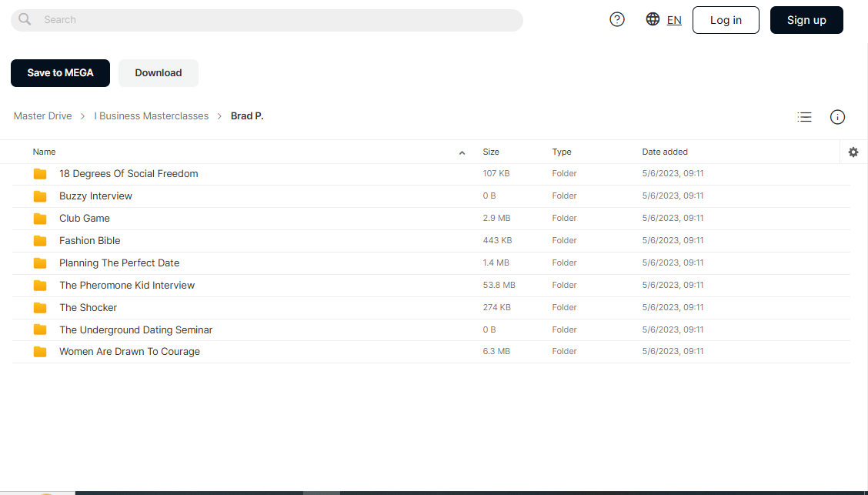The image size is (868, 495).
Task: Click folder icon for Fashion Bible
Action: (40, 241)
